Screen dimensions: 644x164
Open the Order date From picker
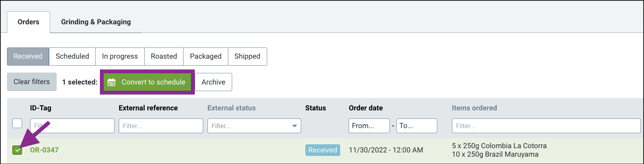pos(369,126)
